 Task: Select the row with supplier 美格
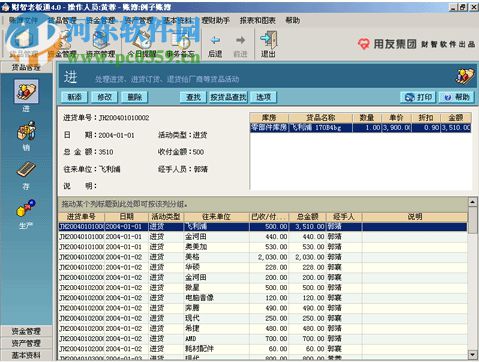coord(263,257)
